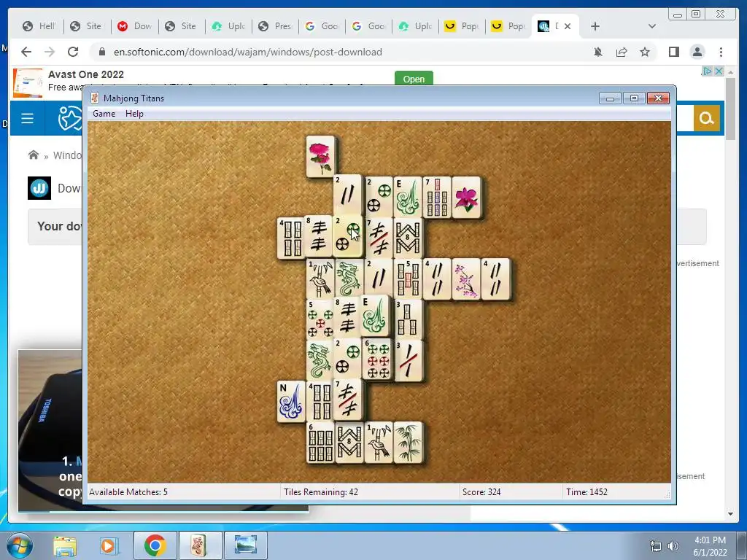747x560 pixels.
Task: Open the Game menu in Mahjong Titans
Action: (104, 113)
